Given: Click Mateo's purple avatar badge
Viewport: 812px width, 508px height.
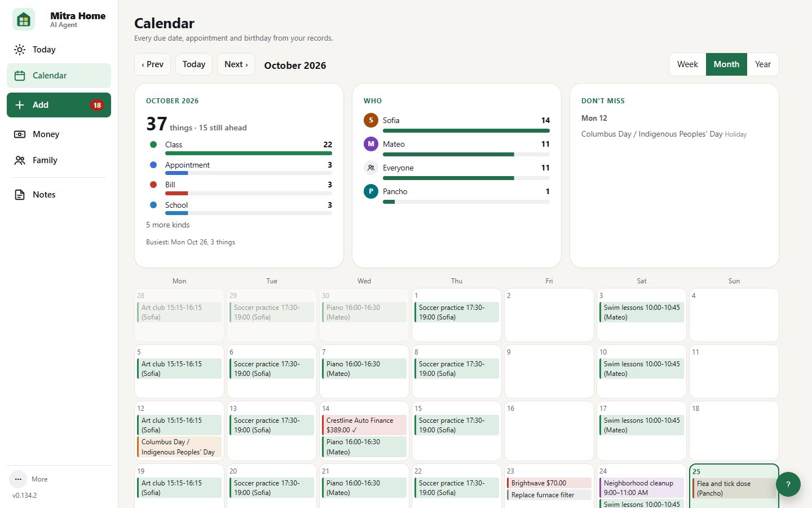Looking at the screenshot, I should tap(371, 144).
